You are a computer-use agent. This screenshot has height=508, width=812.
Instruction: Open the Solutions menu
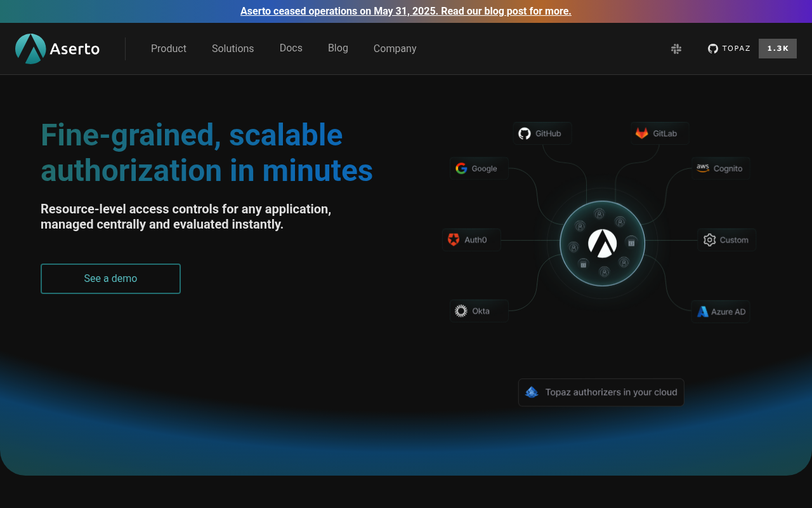(233, 48)
